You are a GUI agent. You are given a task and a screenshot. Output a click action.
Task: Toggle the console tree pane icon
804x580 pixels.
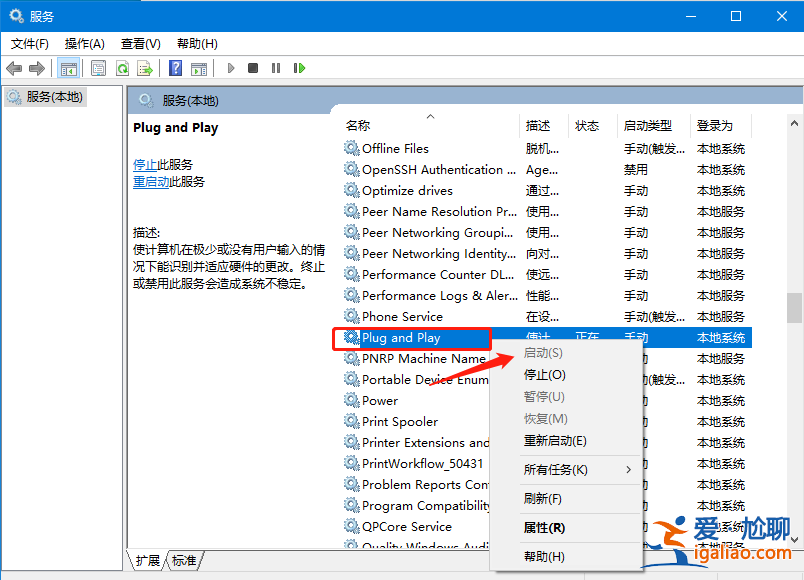coord(69,68)
